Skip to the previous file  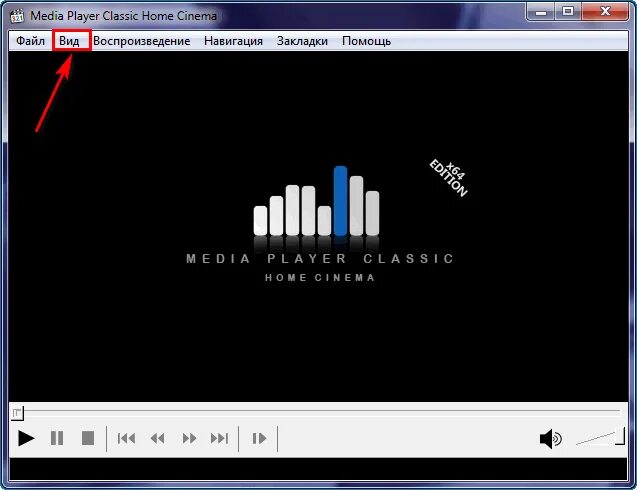click(x=126, y=438)
